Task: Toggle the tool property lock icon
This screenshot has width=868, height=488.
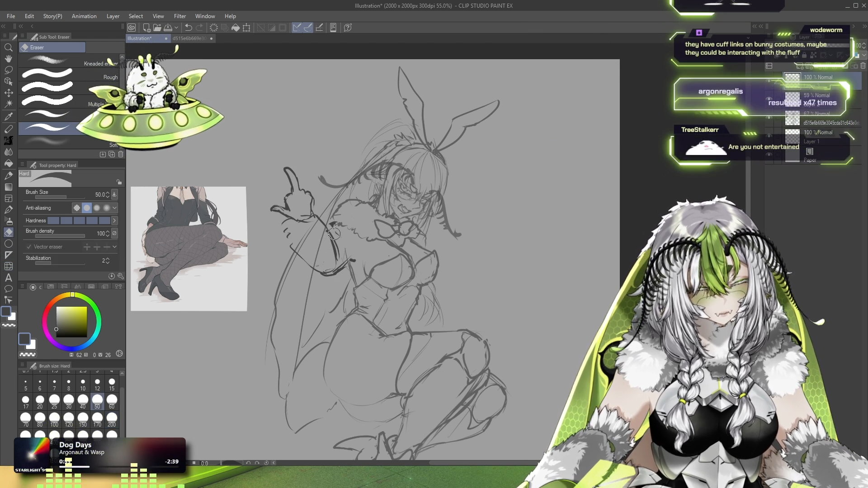Action: [119, 182]
